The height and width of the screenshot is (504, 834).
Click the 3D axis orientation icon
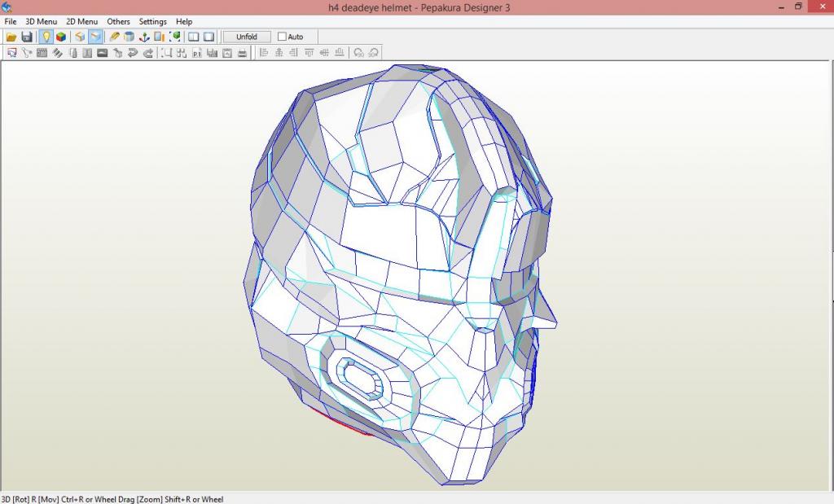(143, 37)
